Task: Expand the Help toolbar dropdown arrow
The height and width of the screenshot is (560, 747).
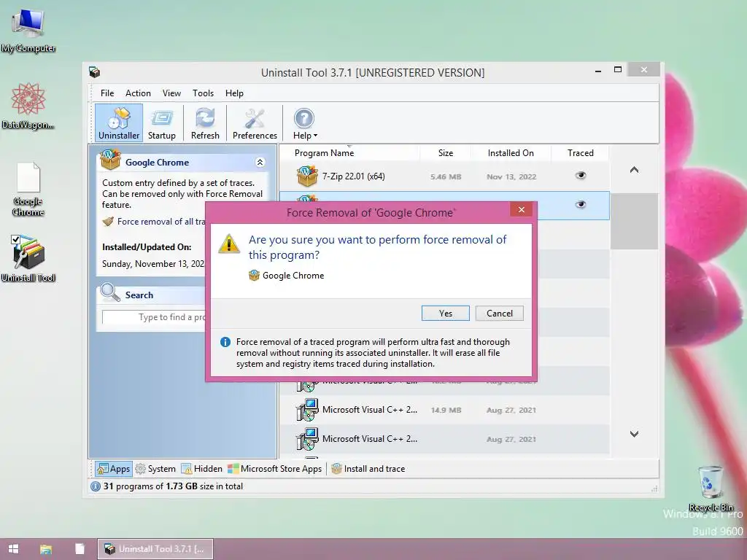Action: point(315,136)
